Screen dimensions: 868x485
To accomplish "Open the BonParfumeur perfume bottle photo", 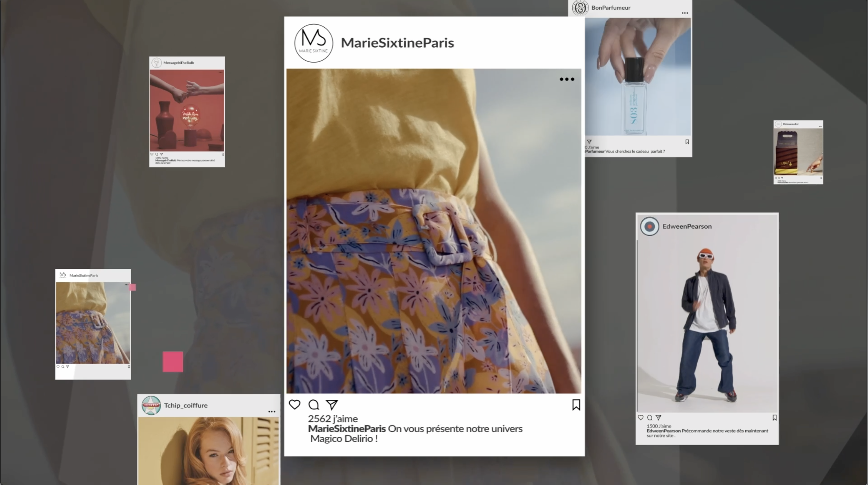I will 638,76.
